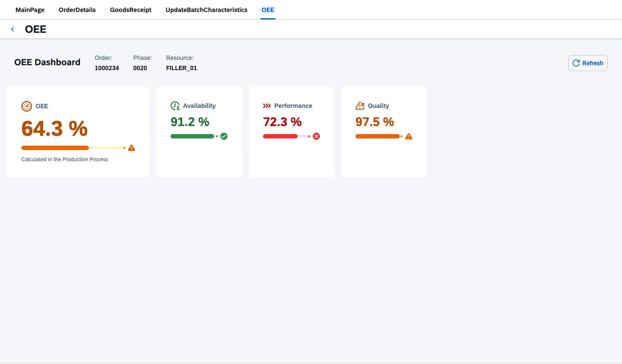Go back with the left chevron
The height and width of the screenshot is (364, 622).
12,29
